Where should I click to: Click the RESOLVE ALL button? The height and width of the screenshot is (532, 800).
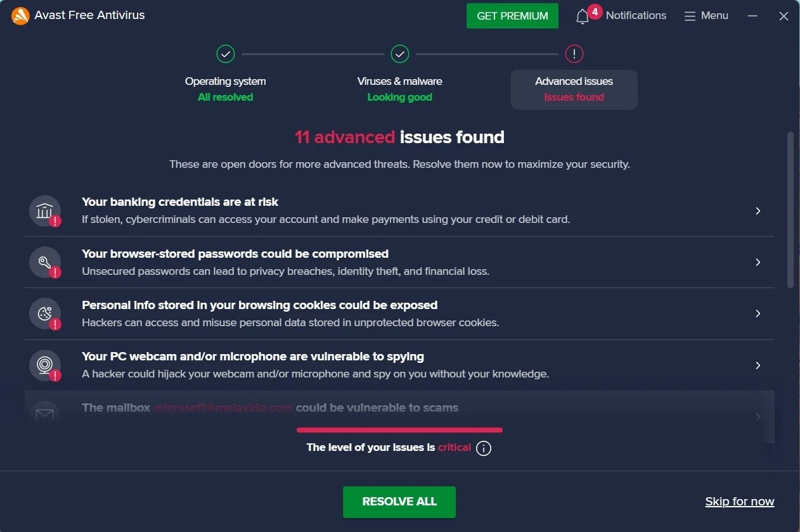[x=399, y=502]
